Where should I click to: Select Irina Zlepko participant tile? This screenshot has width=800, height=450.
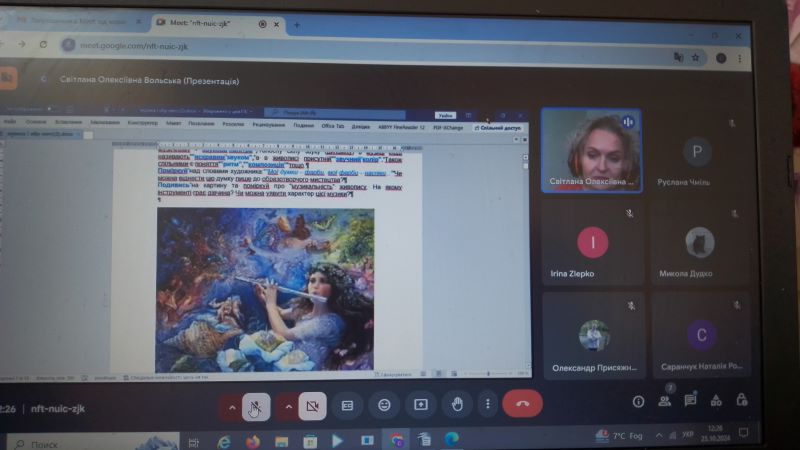(593, 242)
